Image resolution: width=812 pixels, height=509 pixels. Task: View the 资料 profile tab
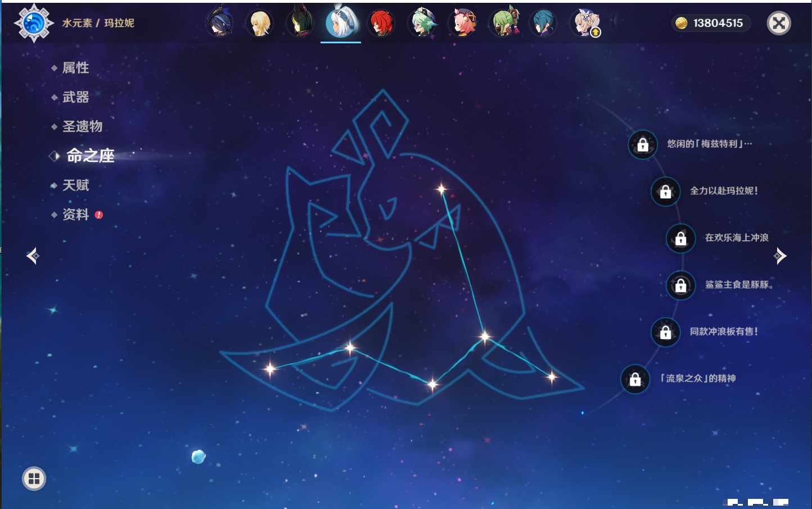[x=75, y=215]
